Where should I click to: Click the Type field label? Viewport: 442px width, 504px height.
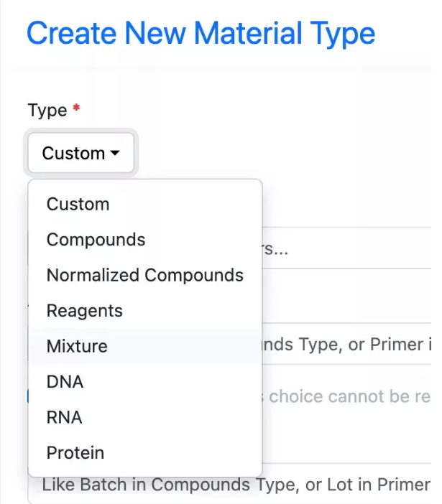[x=47, y=111]
